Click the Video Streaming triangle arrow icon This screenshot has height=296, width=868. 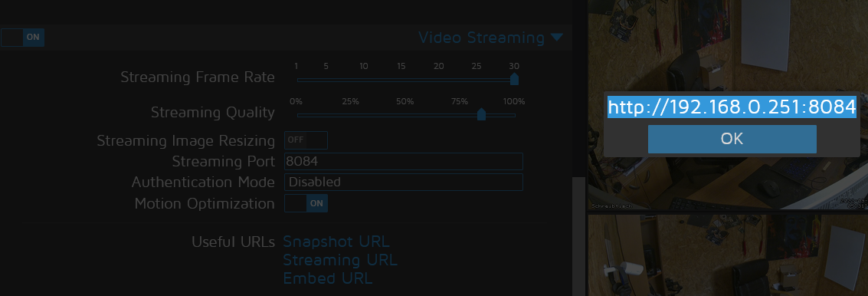pyautogui.click(x=557, y=38)
